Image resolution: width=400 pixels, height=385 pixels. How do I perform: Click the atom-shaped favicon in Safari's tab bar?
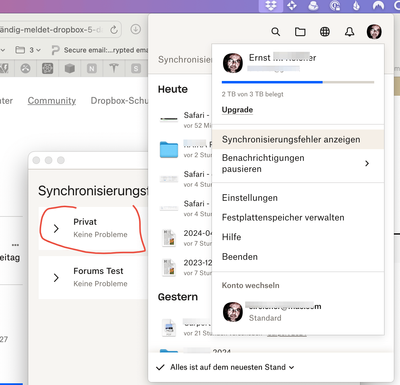point(48,68)
